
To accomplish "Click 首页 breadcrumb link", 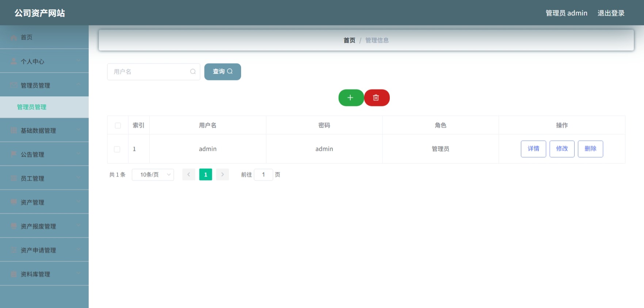I will 349,41.
